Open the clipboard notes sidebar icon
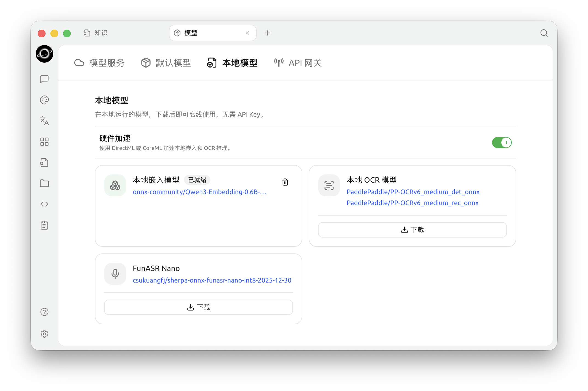 coord(44,225)
